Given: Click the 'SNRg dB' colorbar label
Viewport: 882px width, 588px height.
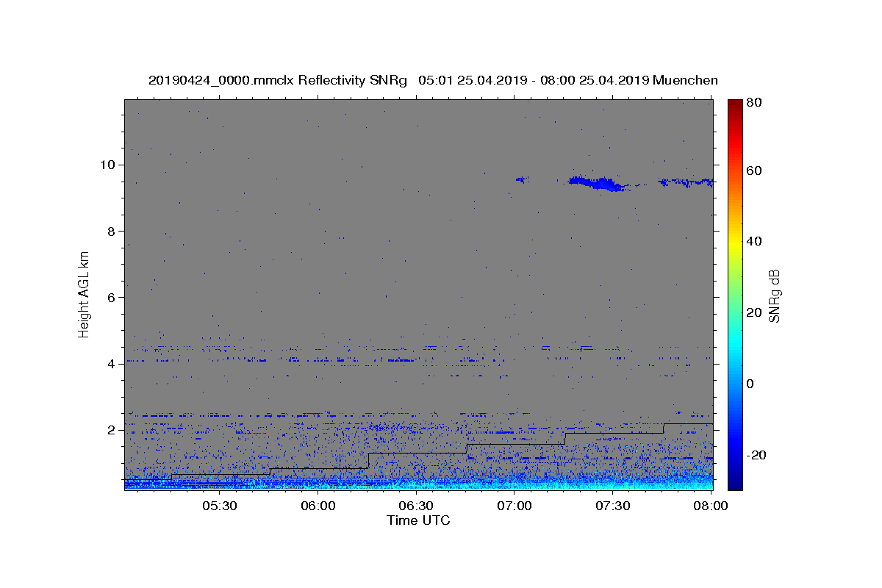Looking at the screenshot, I should pyautogui.click(x=774, y=295).
